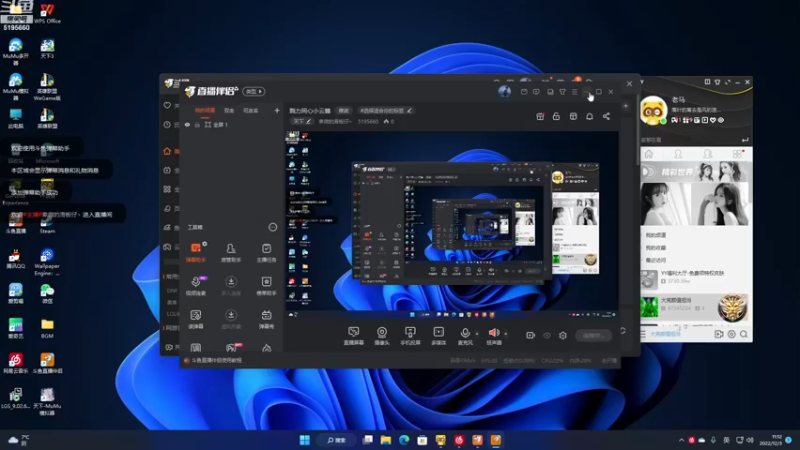Open stream settings gear icon
The height and width of the screenshot is (450, 800).
(x=563, y=335)
